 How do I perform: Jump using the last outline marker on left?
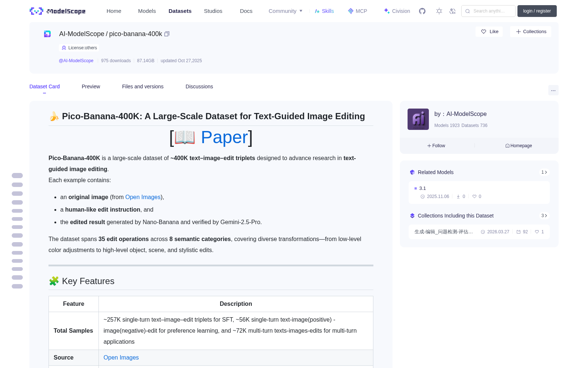click(17, 286)
